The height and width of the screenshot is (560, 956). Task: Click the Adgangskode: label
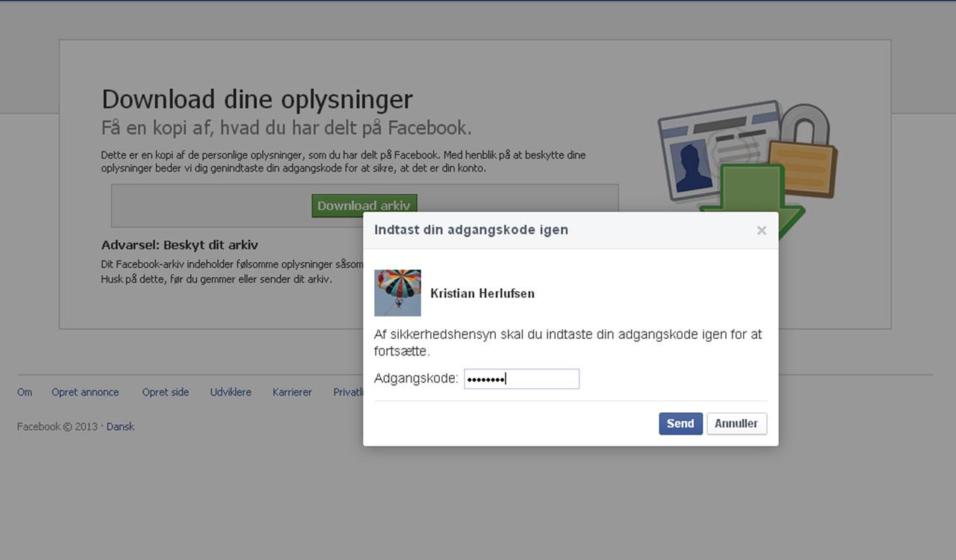416,379
